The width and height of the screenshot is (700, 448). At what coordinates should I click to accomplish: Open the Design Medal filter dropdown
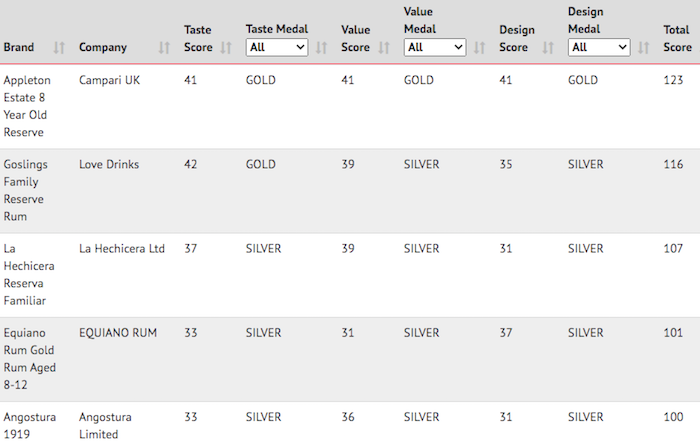(x=599, y=47)
